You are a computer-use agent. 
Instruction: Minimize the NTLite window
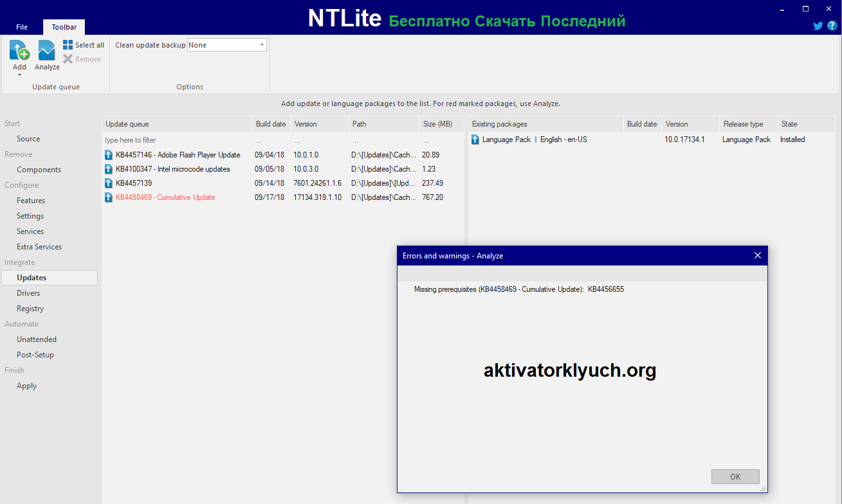[x=782, y=8]
